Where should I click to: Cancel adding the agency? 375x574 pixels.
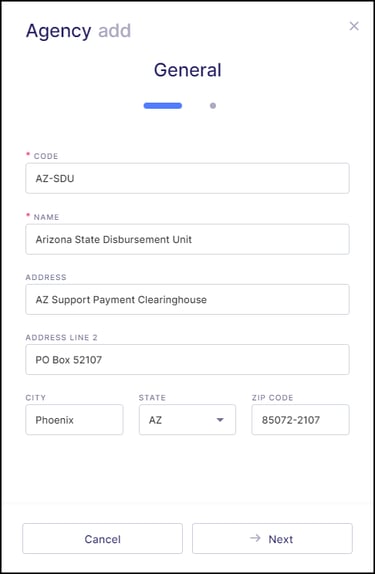pos(103,538)
